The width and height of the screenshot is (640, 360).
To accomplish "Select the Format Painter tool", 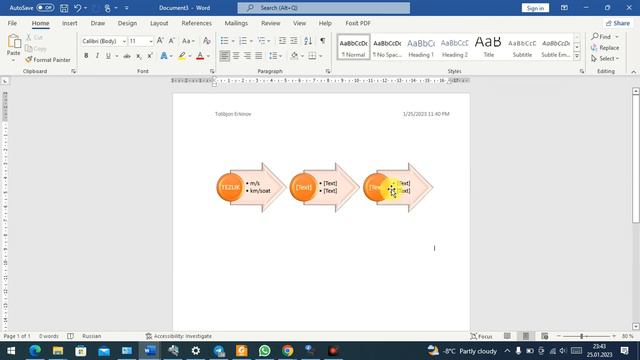I will pyautogui.click(x=48, y=60).
